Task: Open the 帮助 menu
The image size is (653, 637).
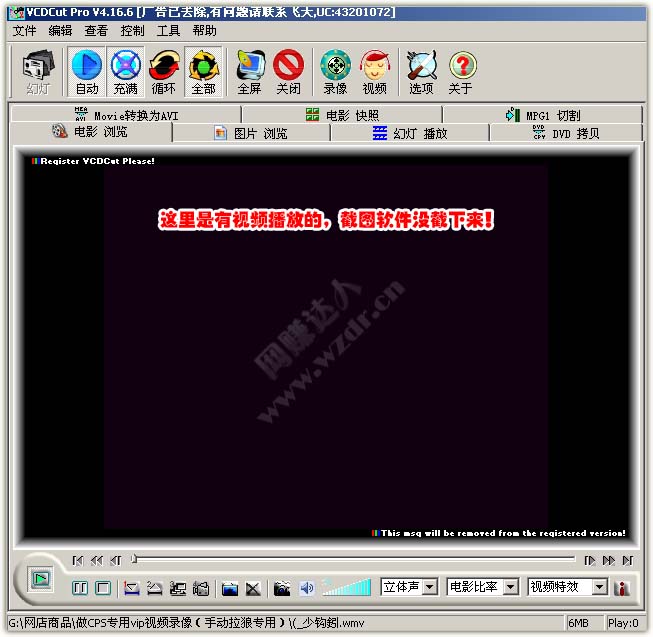Action: click(x=204, y=31)
